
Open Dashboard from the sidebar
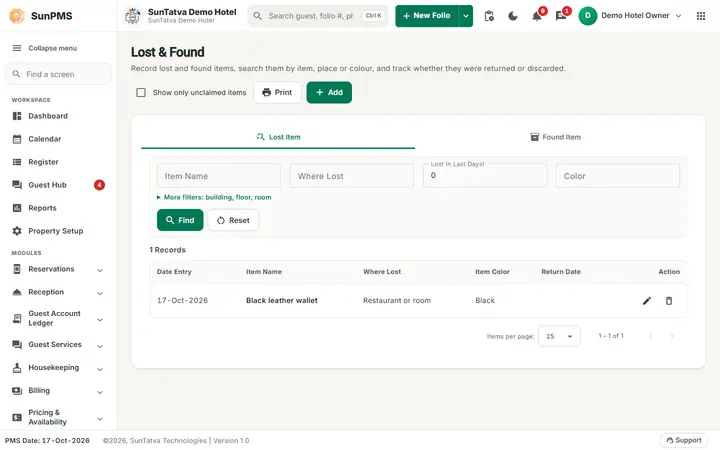(x=57, y=116)
